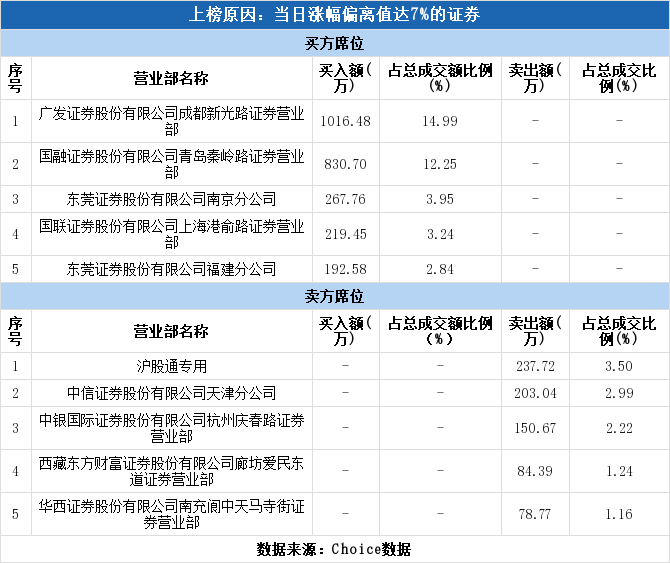The image size is (670, 563).
Task: Click the sell amount 84.39
Action: click(x=535, y=471)
